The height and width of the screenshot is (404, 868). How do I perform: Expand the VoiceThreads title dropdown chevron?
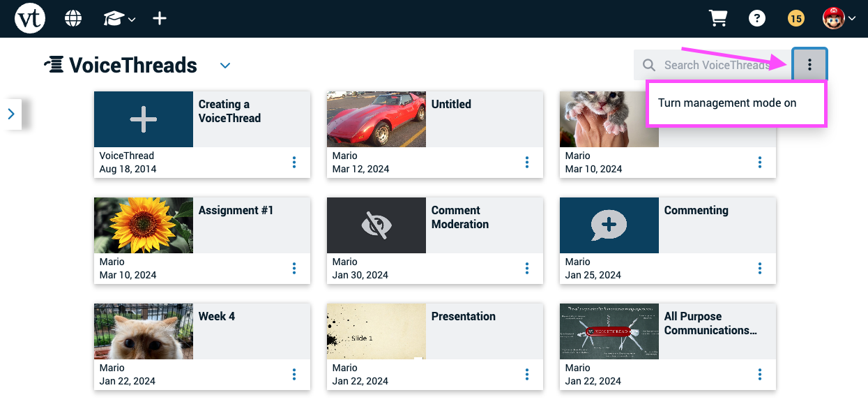(x=225, y=66)
